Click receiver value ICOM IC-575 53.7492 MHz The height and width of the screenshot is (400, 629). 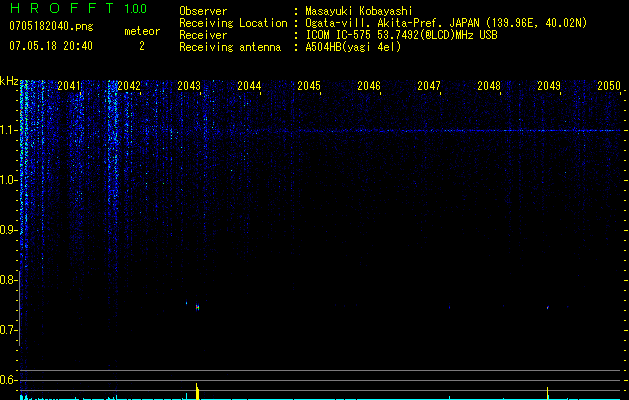(x=401, y=35)
